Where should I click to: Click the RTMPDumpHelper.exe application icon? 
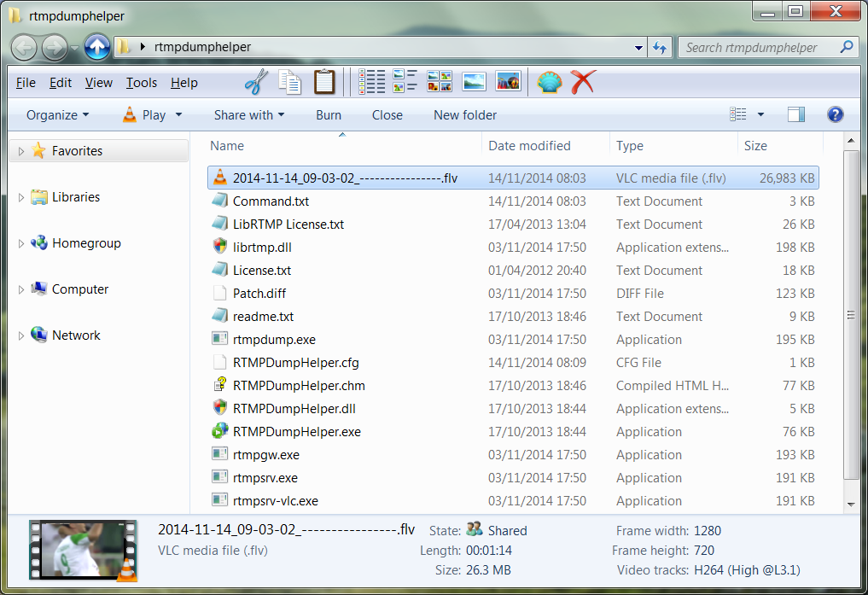point(219,430)
